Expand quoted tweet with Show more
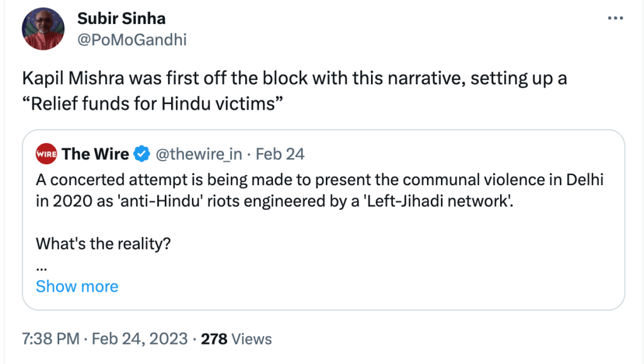The image size is (644, 364). pos(77,287)
